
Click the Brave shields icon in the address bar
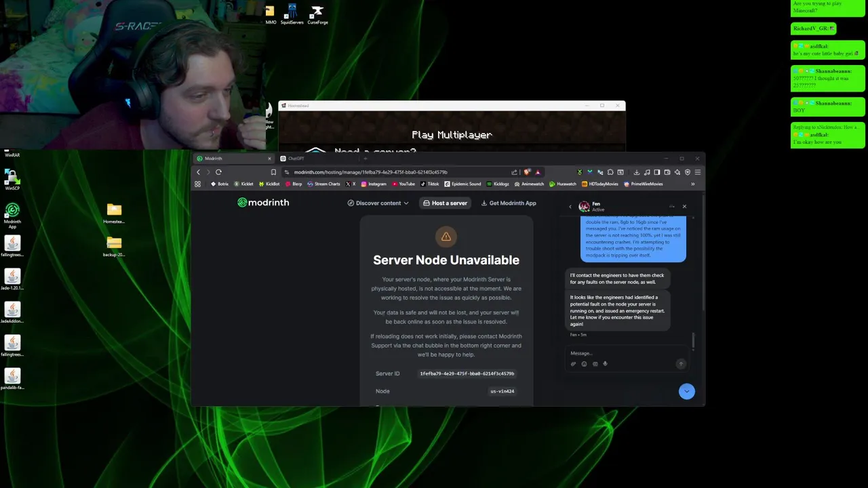click(527, 172)
